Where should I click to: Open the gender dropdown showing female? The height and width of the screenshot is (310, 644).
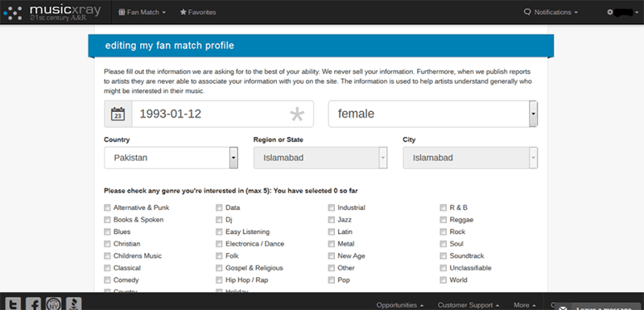[x=433, y=114]
